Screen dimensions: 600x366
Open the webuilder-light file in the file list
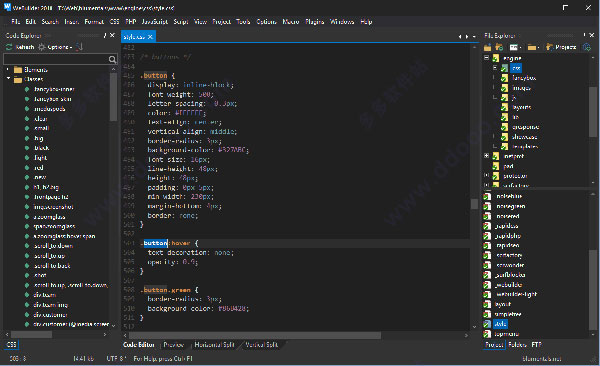(516, 294)
